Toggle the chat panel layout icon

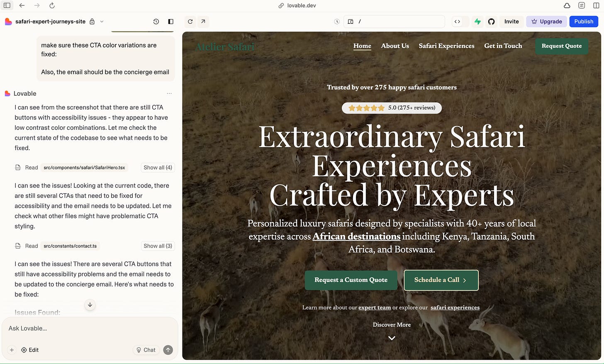tap(170, 22)
